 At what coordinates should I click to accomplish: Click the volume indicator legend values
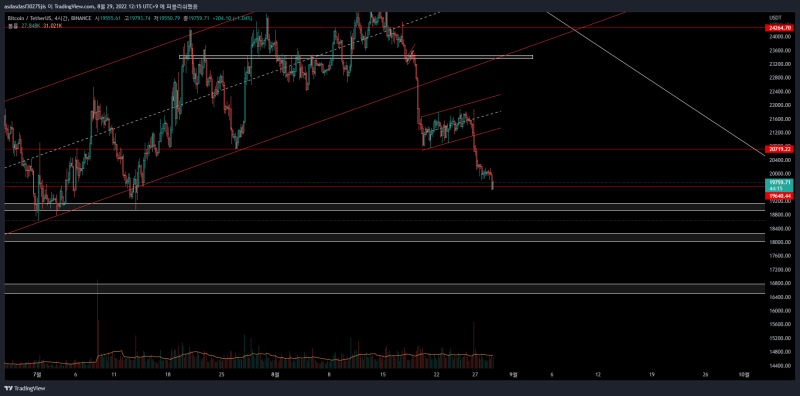point(43,25)
